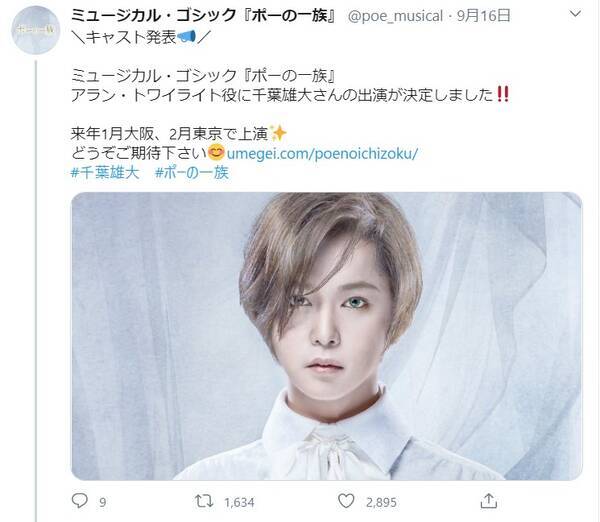Click the retweet arrows icon
The image size is (600, 522).
[x=204, y=501]
